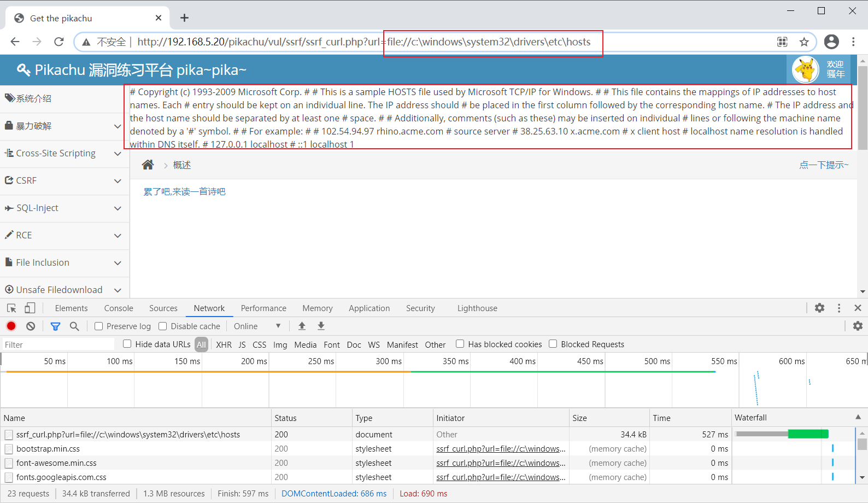The height and width of the screenshot is (503, 868).
Task: Clear the network log
Action: pyautogui.click(x=31, y=326)
